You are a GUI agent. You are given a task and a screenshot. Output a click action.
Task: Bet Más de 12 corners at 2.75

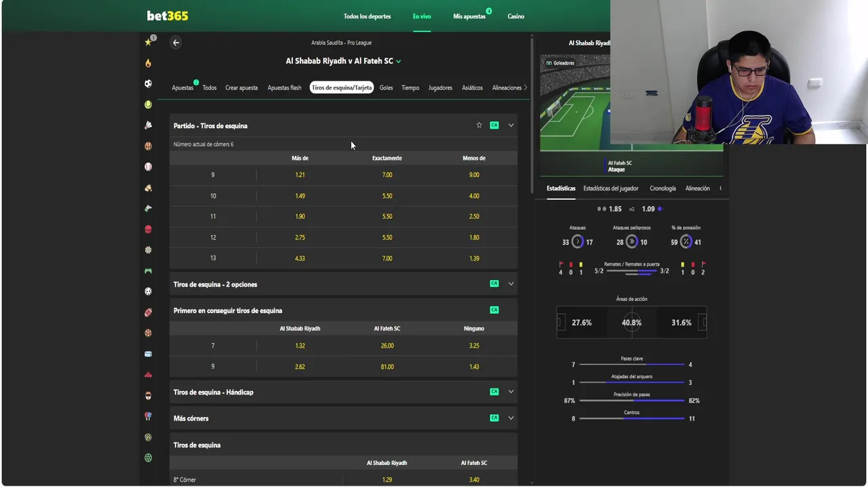tap(300, 237)
